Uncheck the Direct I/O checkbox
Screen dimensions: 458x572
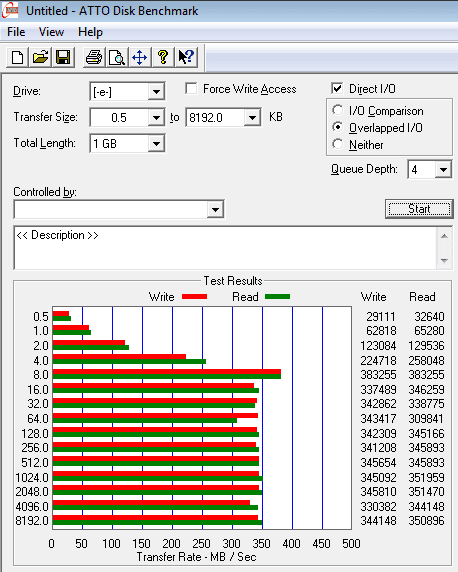coord(337,88)
